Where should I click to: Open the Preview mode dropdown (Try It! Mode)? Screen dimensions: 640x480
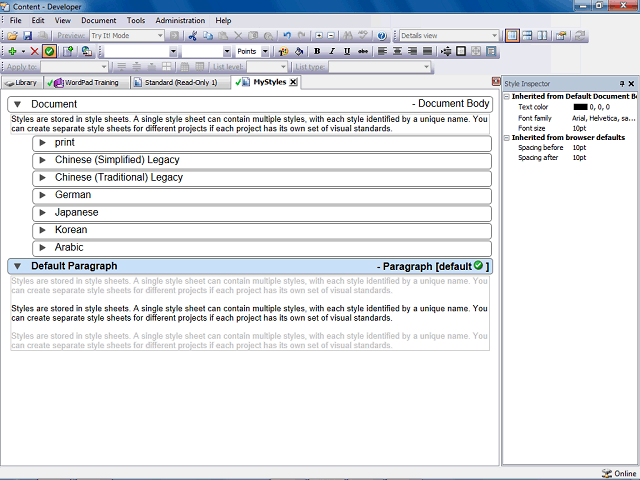click(x=160, y=36)
